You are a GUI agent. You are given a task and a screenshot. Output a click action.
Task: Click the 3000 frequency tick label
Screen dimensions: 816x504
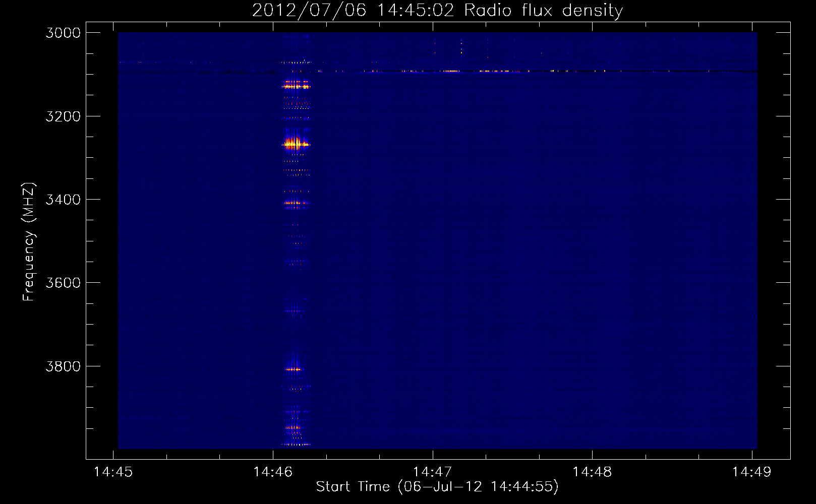point(63,33)
